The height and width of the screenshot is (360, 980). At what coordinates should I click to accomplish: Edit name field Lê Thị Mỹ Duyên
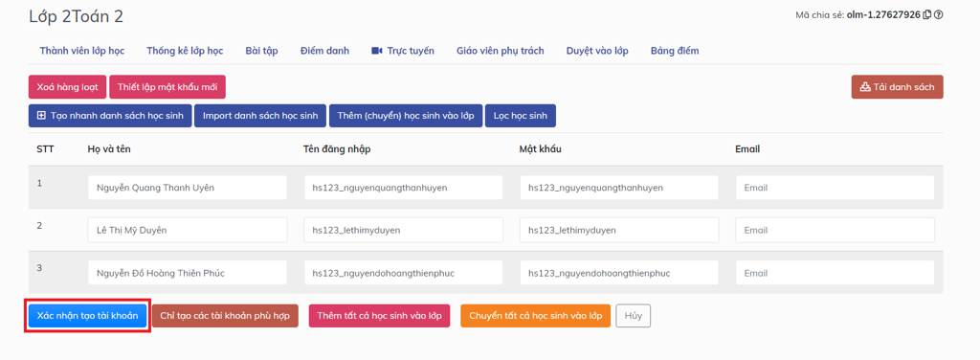point(188,230)
